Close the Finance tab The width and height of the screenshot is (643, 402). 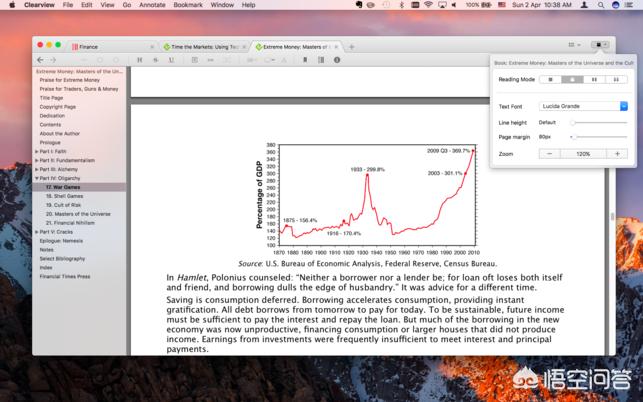pos(152,47)
